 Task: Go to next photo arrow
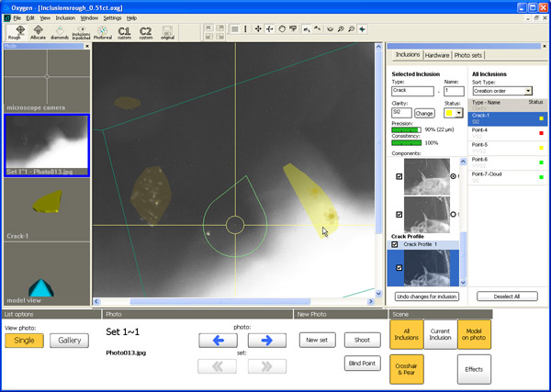(266, 341)
